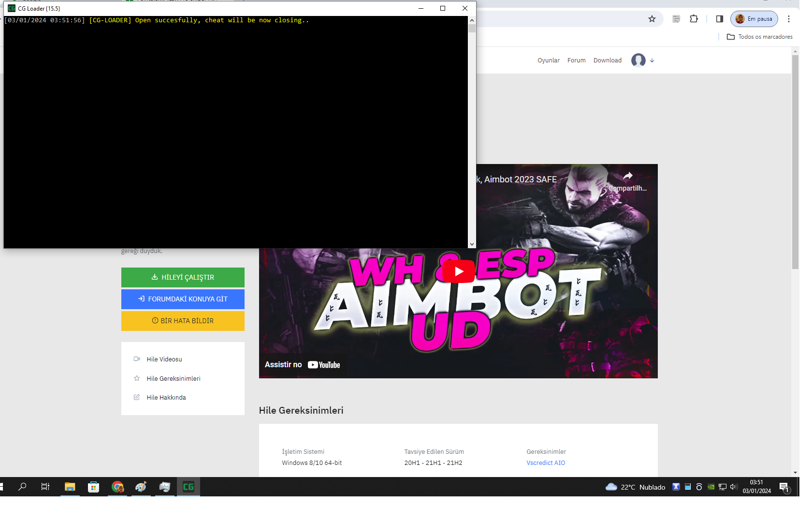Bookmark this page with the star icon
812x508 pixels.
[x=652, y=19]
